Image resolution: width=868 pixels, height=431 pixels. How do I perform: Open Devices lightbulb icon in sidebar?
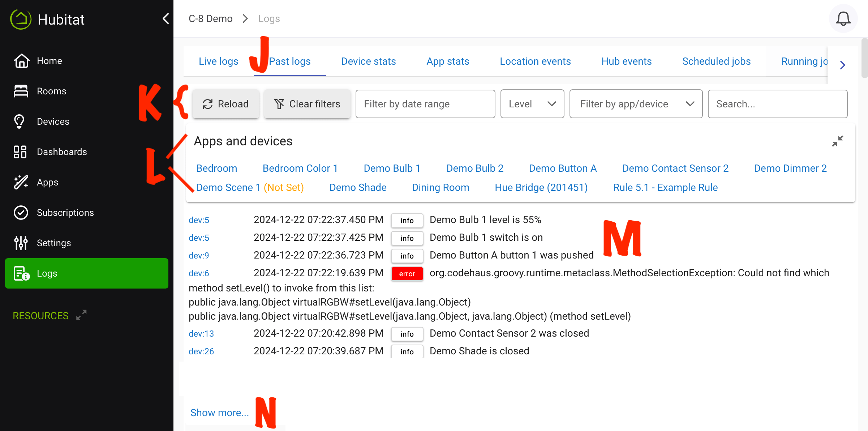click(20, 121)
